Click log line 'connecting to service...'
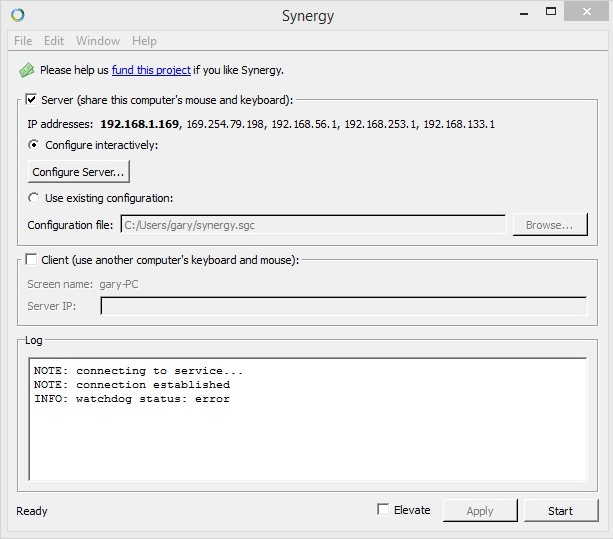The width and height of the screenshot is (613, 539). point(138,371)
